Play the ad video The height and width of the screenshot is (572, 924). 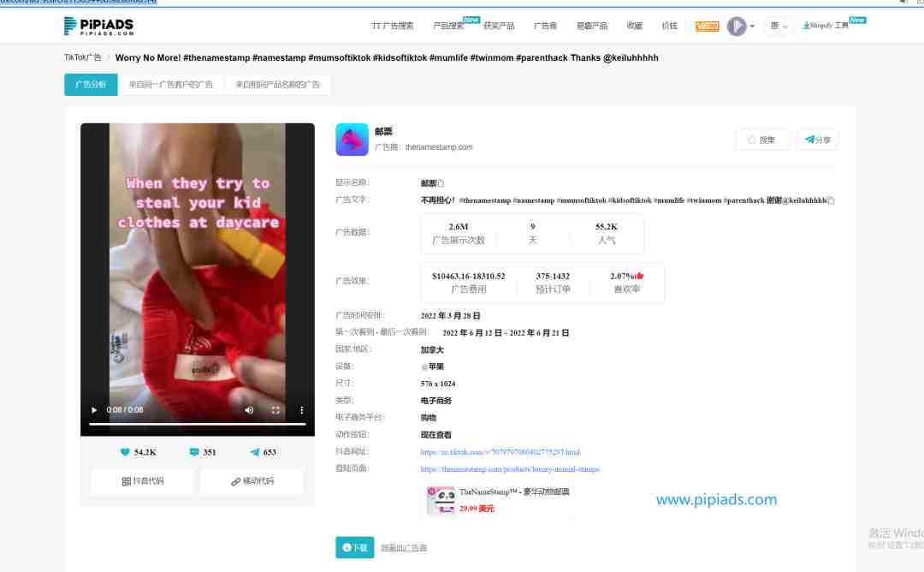94,410
